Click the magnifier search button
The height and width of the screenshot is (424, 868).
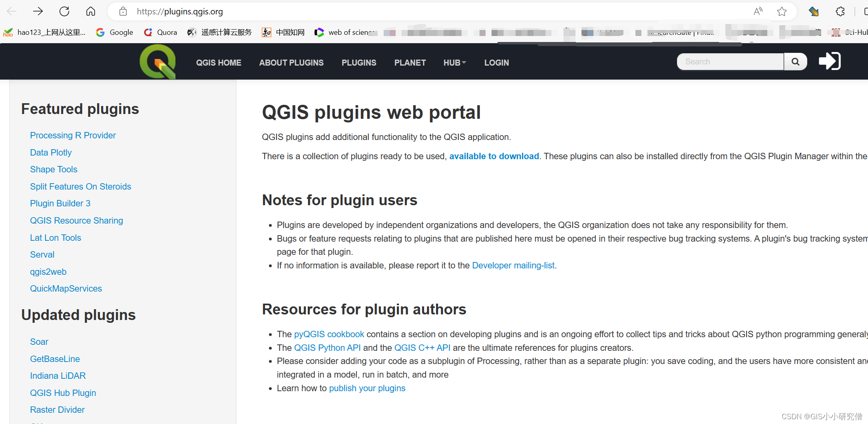pyautogui.click(x=795, y=62)
